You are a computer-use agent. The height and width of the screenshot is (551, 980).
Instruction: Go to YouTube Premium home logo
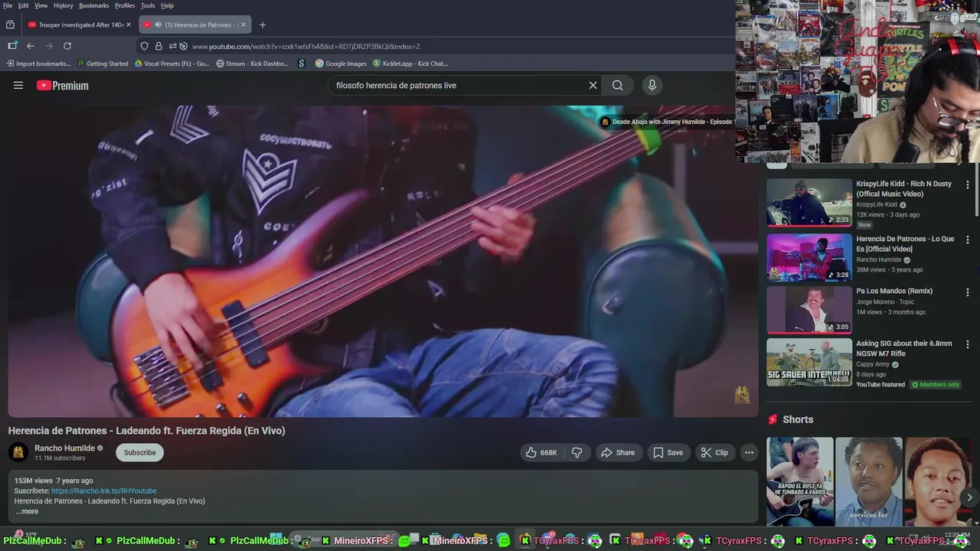(x=63, y=86)
